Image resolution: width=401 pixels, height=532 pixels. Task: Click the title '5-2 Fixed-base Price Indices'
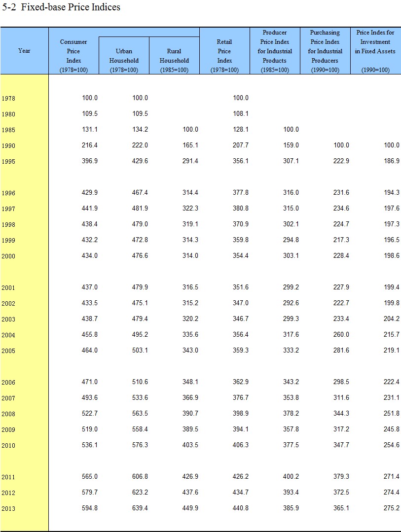(x=61, y=7)
